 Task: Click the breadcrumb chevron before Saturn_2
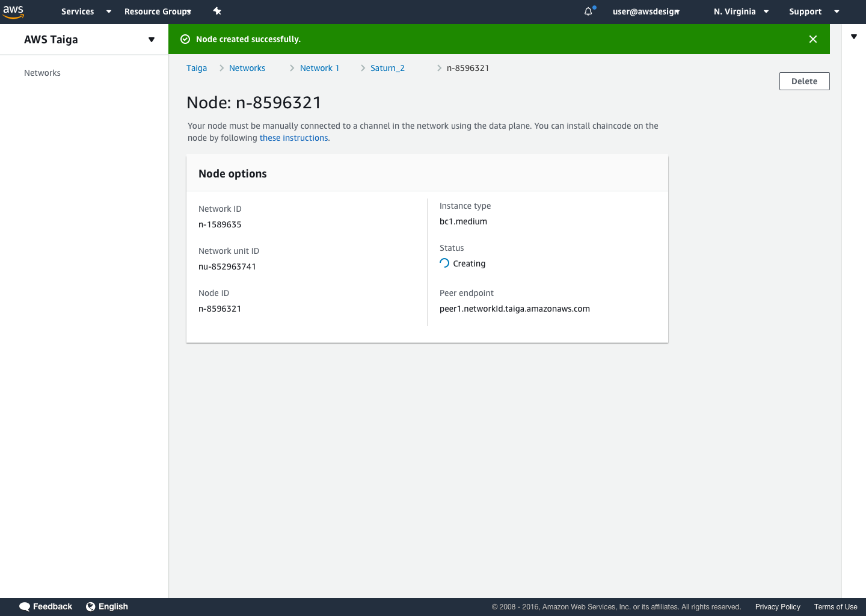tap(363, 68)
